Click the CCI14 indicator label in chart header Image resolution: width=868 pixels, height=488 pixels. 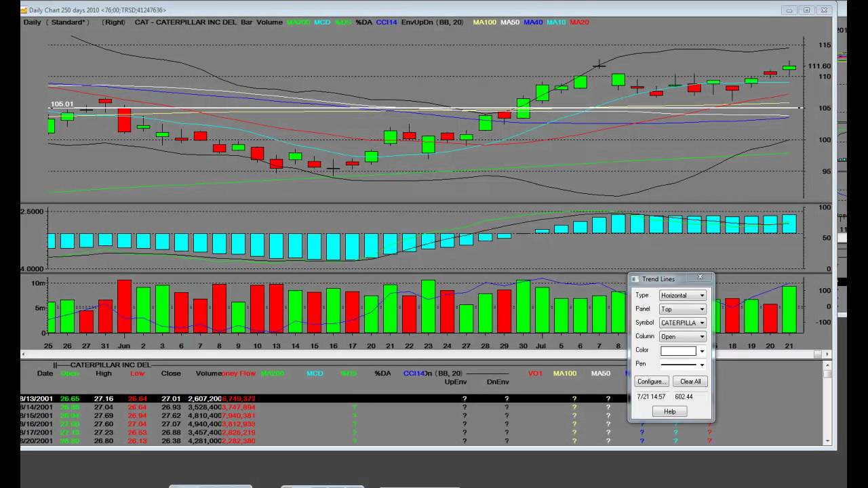click(387, 22)
